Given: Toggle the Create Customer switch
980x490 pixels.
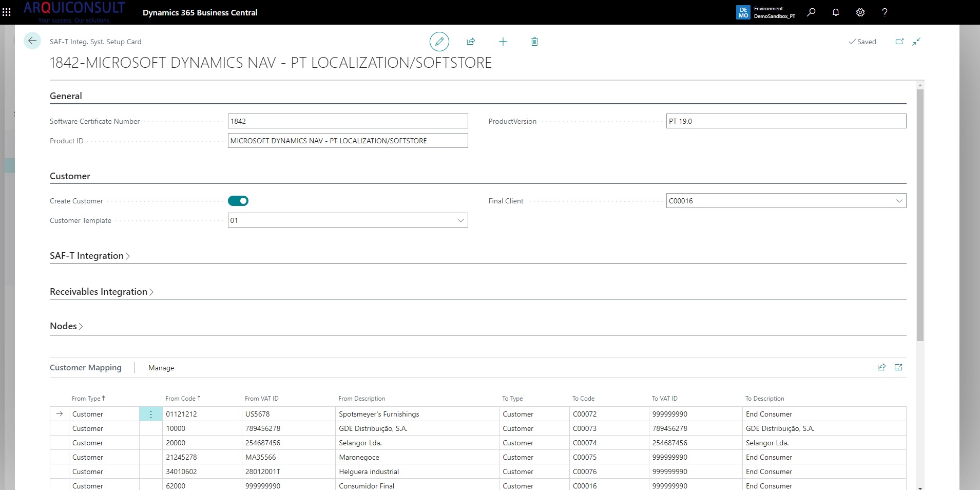Looking at the screenshot, I should click(238, 201).
